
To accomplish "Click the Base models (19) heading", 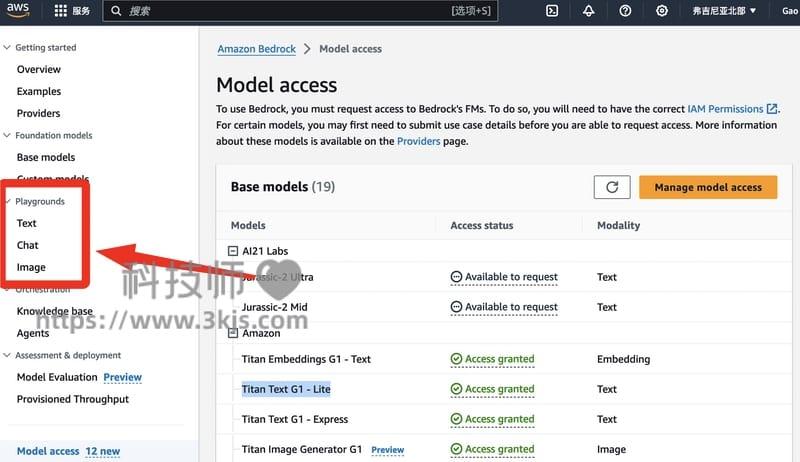I will pyautogui.click(x=283, y=187).
